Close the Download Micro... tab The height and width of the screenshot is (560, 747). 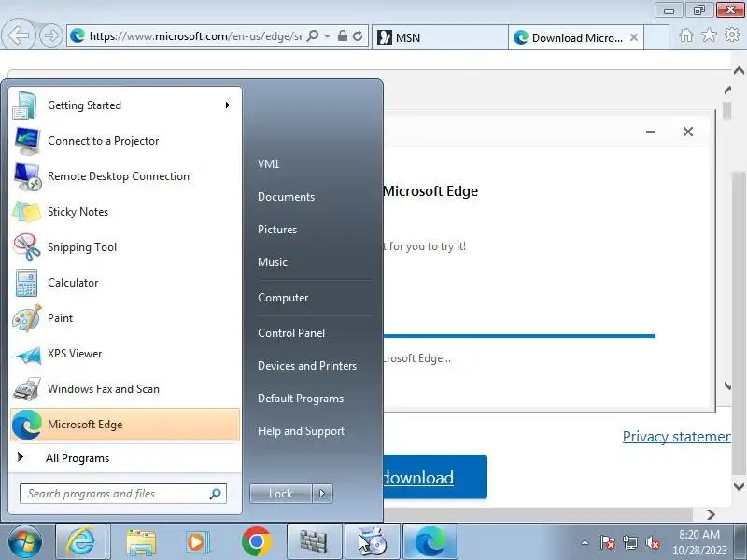pyautogui.click(x=634, y=37)
